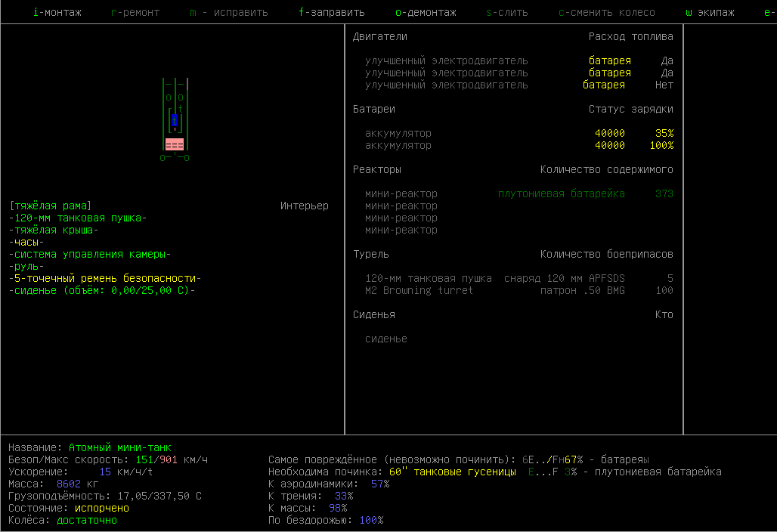
Task: Select 'f-заправить' from the top command bar
Action: click(332, 12)
